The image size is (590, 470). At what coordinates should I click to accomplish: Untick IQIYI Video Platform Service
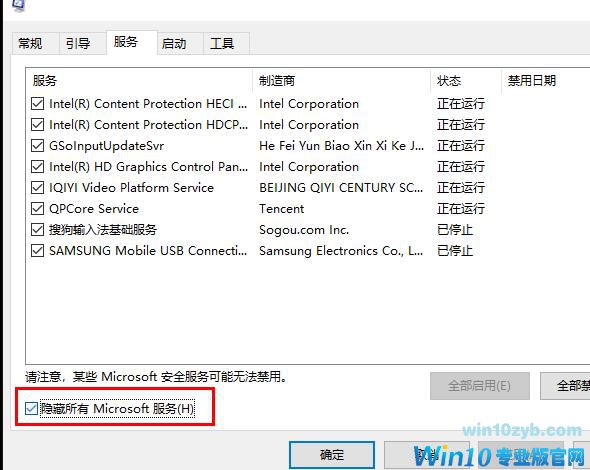point(37,187)
